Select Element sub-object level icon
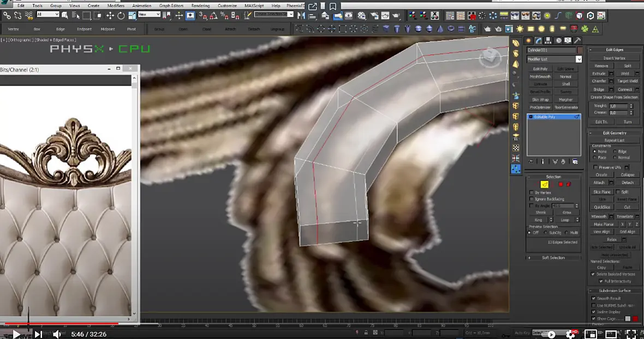 (x=569, y=184)
